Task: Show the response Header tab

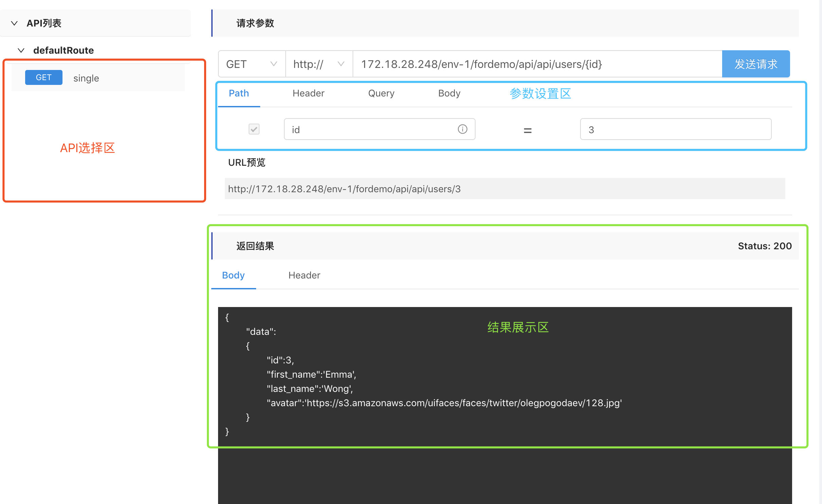Action: (x=304, y=275)
